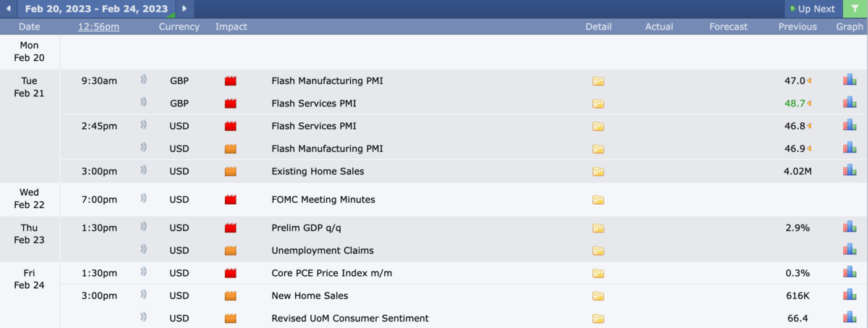868x328 pixels.
Task: Open detail folder for FOMC Meeting Minutes
Action: click(x=598, y=200)
